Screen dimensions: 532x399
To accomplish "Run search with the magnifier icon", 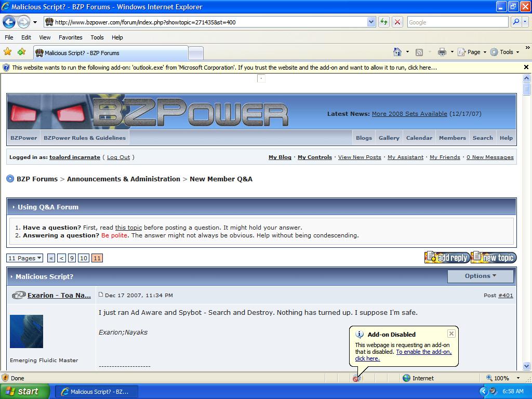I will pyautogui.click(x=516, y=22).
